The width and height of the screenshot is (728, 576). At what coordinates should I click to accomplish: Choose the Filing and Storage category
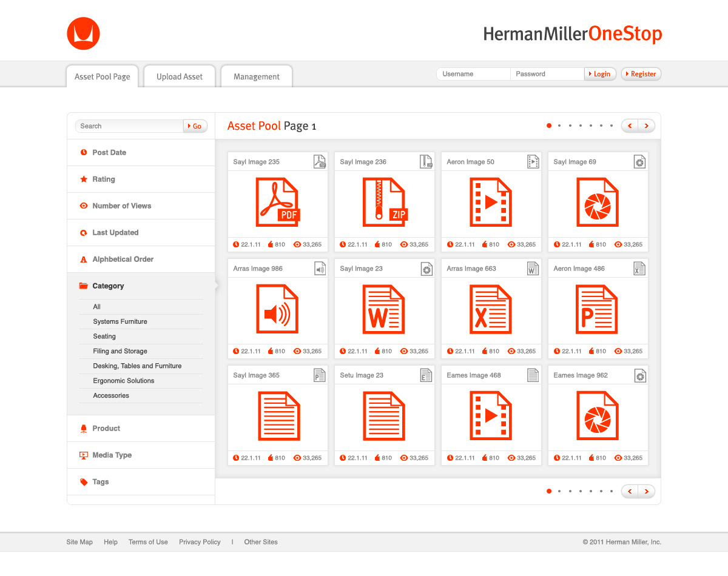120,351
